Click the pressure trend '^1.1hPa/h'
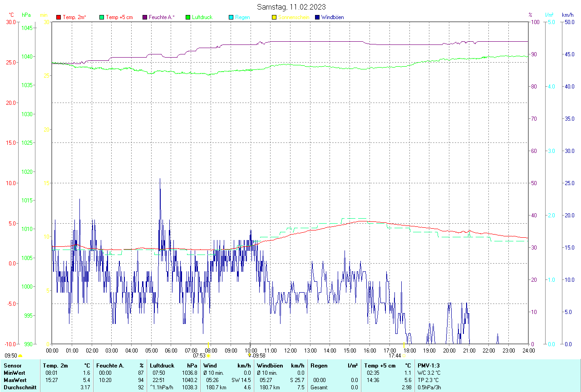This screenshot has height=392, width=581. 162,387
